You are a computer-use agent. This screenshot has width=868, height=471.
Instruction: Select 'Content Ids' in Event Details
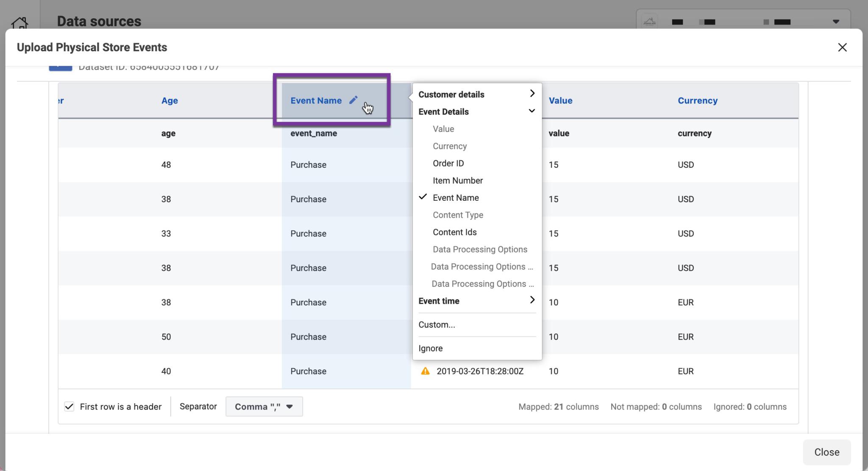454,232
